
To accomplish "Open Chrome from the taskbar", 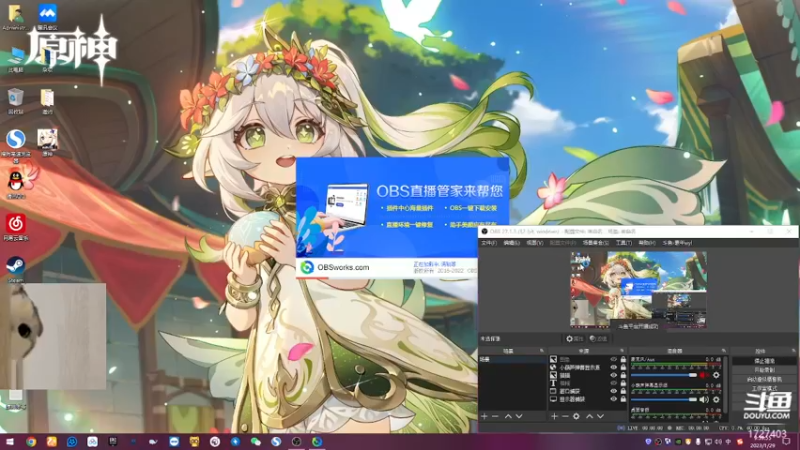I will (31, 442).
